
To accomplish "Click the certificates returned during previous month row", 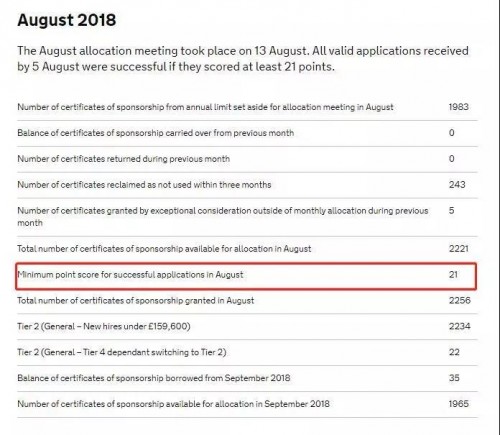I will pyautogui.click(x=247, y=159).
